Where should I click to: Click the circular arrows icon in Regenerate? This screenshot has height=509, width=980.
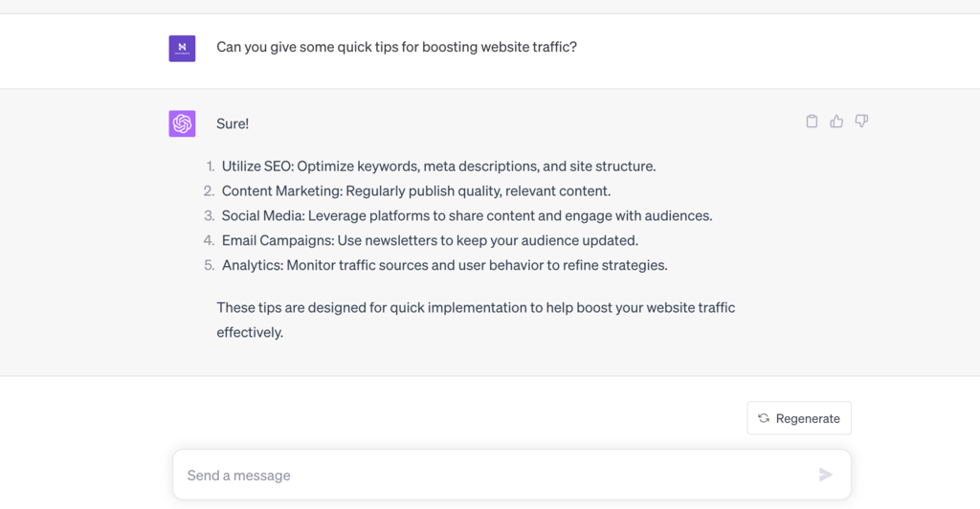pyautogui.click(x=764, y=418)
